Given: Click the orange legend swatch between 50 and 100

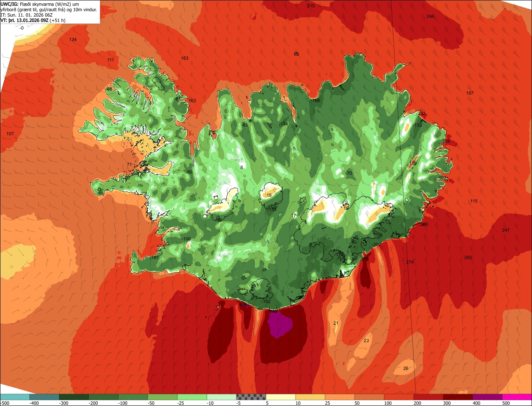Looking at the screenshot, I should (x=369, y=397).
